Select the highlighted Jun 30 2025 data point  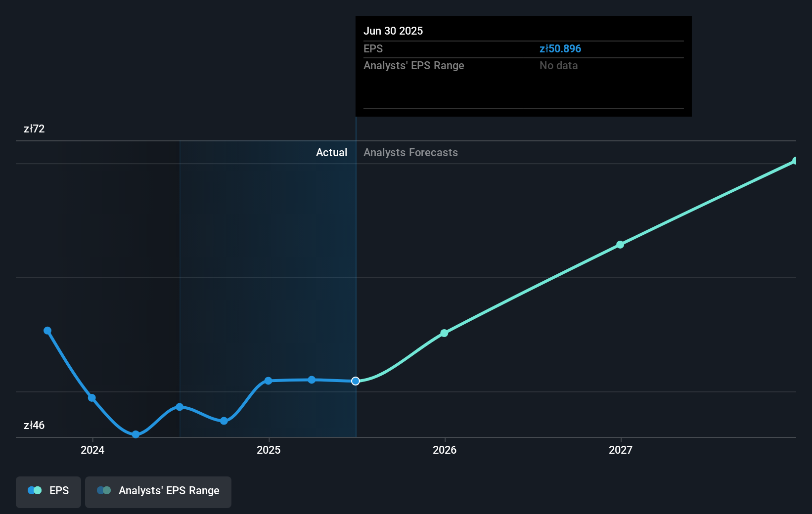(x=355, y=381)
